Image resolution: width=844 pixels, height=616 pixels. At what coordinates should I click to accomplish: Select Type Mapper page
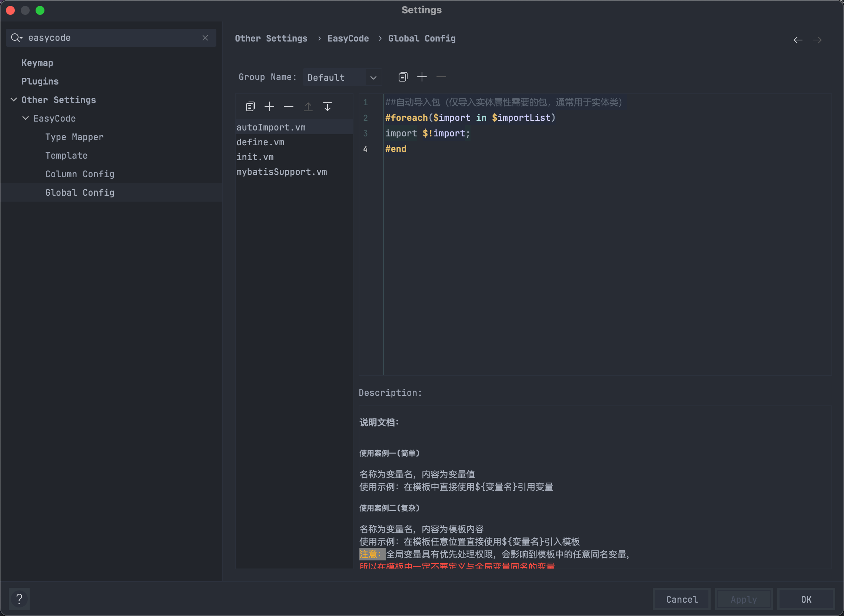tap(74, 137)
